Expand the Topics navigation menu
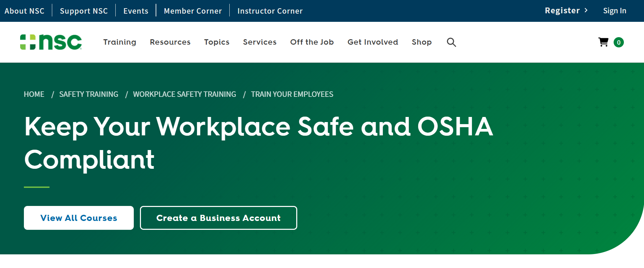The height and width of the screenshot is (268, 644). coord(216,42)
